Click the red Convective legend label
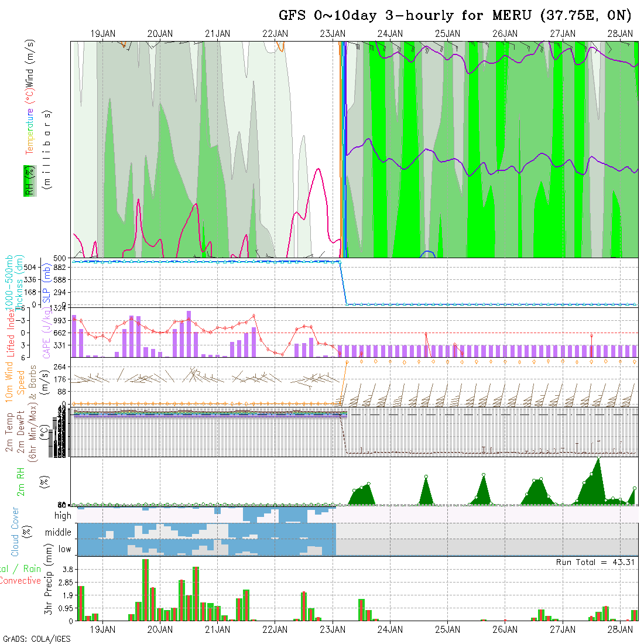This screenshot has width=644, height=644. pos(20,581)
